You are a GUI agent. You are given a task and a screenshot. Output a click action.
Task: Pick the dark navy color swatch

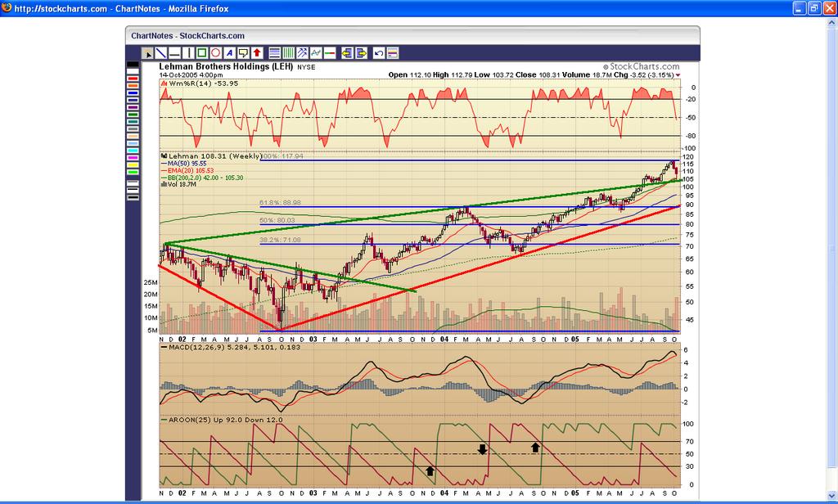(133, 100)
